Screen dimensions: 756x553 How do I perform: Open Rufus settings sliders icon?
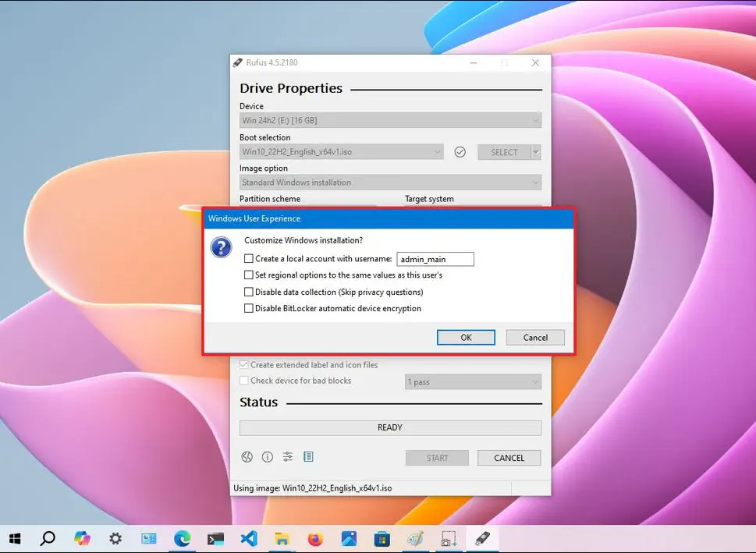[288, 457]
